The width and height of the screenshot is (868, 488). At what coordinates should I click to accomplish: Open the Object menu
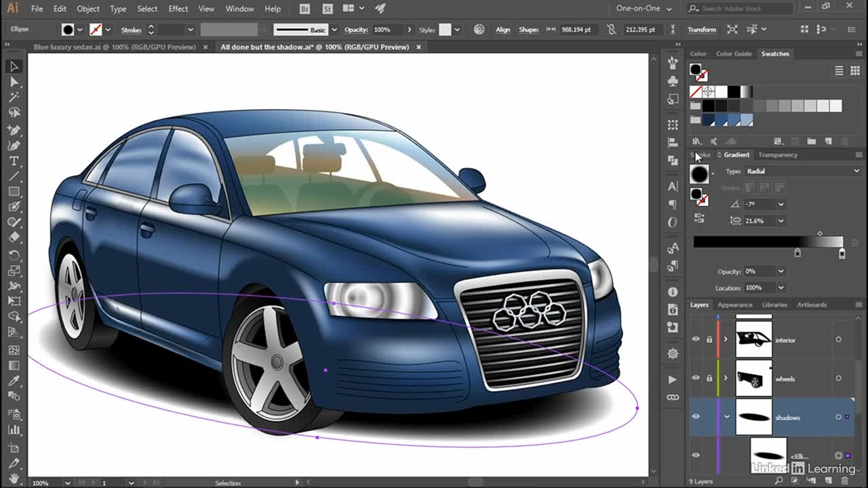click(88, 9)
